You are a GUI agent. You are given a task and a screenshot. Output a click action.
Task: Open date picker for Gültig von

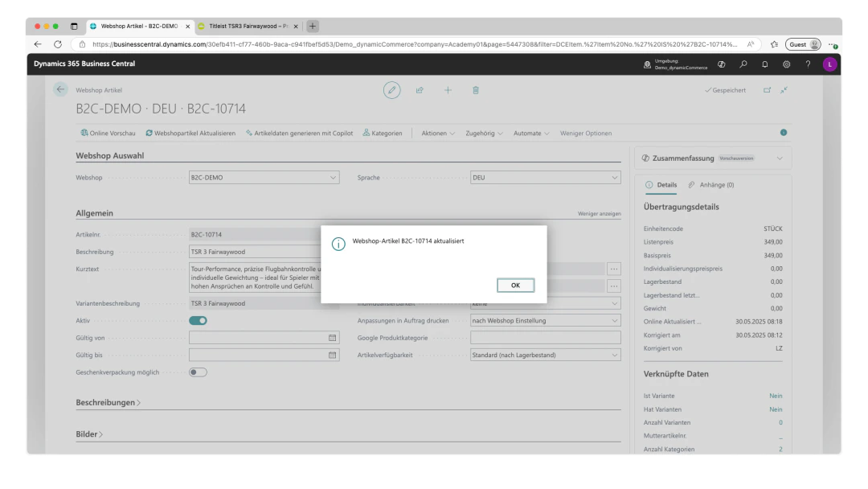[x=332, y=338]
